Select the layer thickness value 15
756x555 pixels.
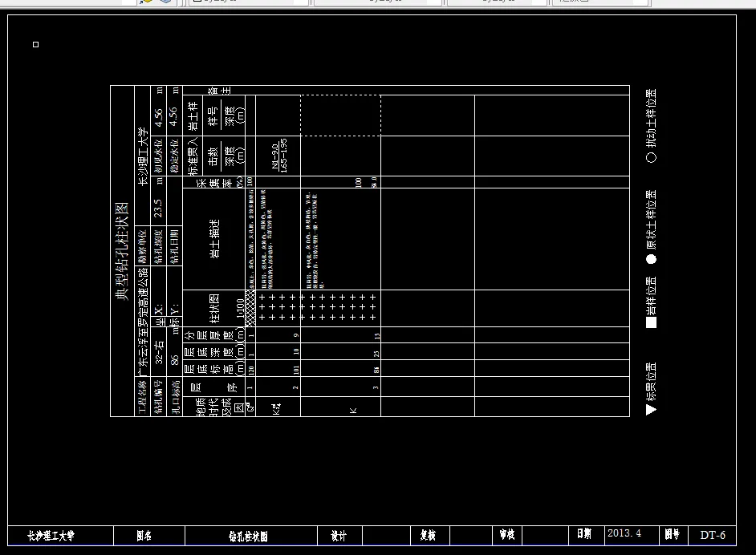click(377, 336)
